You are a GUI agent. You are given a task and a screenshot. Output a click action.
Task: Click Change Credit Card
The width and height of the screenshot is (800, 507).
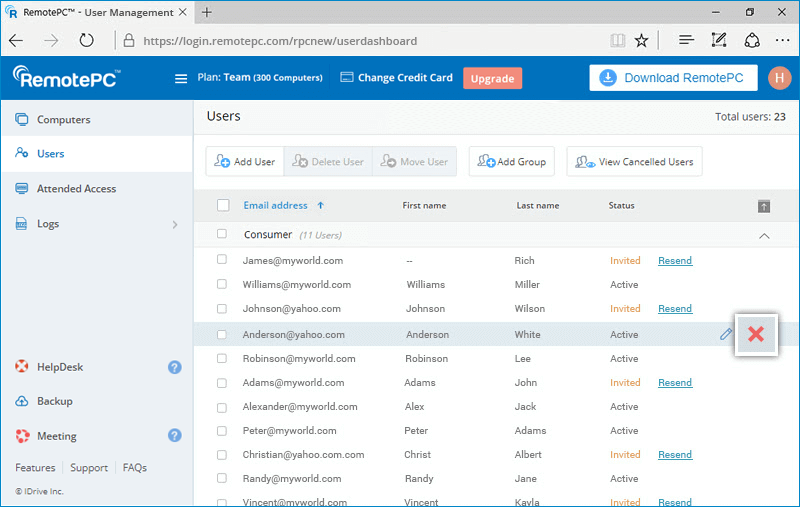click(x=396, y=78)
